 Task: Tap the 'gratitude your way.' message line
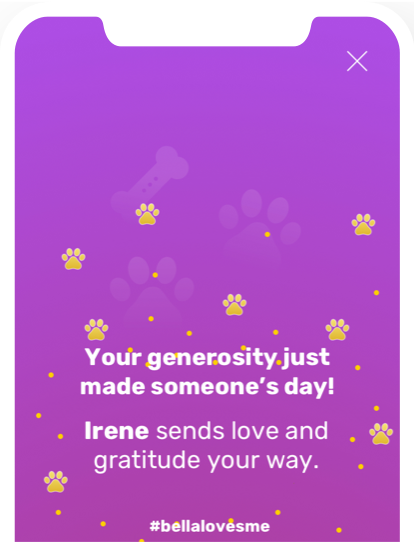pyautogui.click(x=206, y=461)
